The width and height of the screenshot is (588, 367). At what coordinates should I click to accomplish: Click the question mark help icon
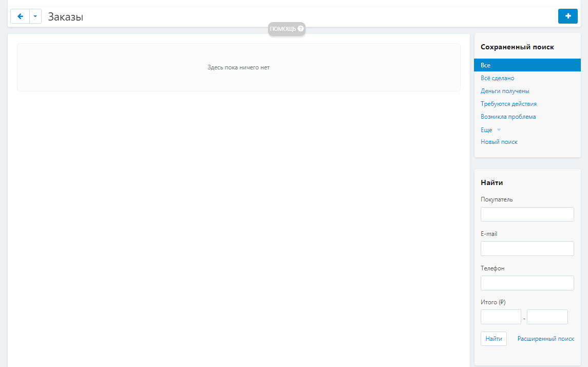[301, 28]
